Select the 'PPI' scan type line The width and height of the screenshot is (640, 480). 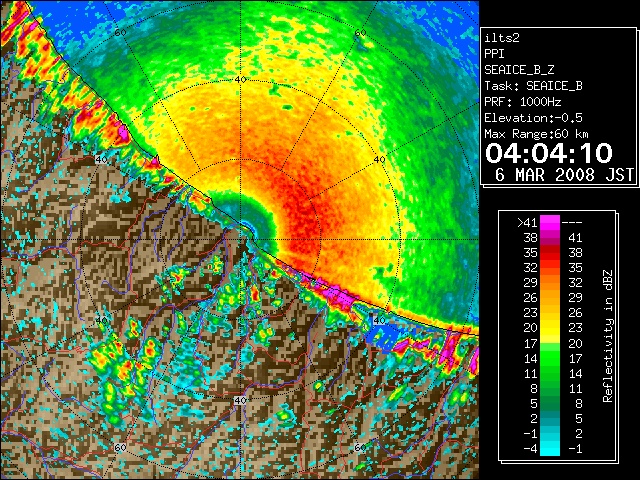click(x=494, y=54)
